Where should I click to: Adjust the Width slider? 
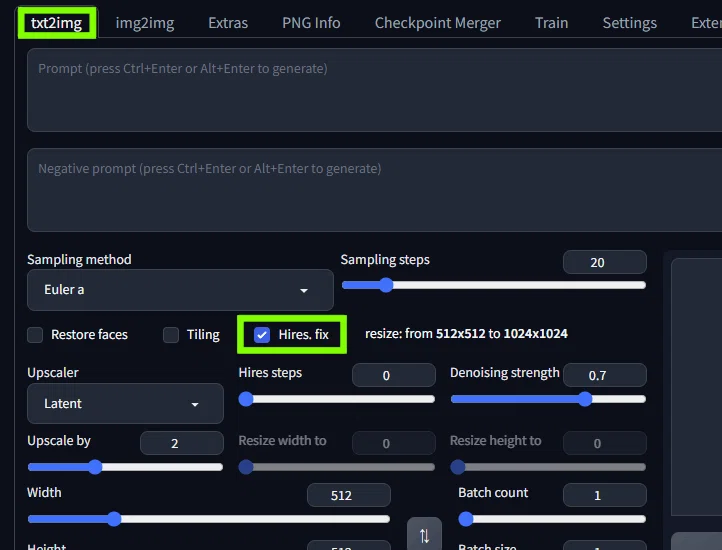pyautogui.click(x=209, y=519)
